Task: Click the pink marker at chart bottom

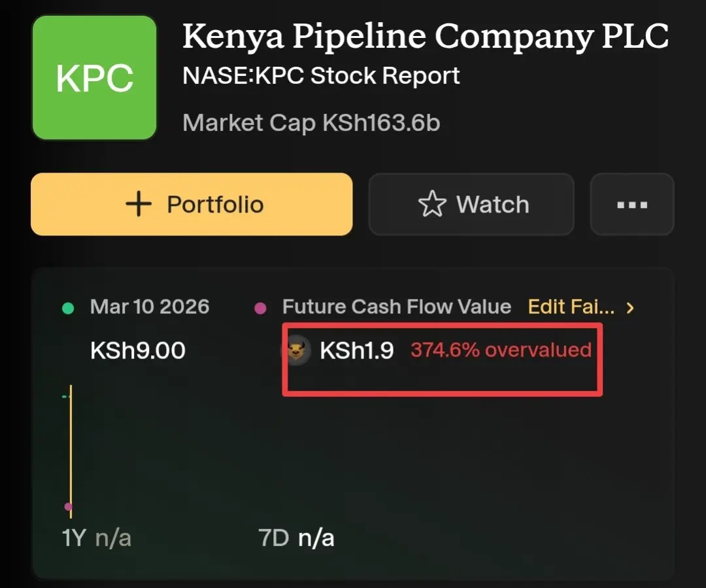Action: 68,506
